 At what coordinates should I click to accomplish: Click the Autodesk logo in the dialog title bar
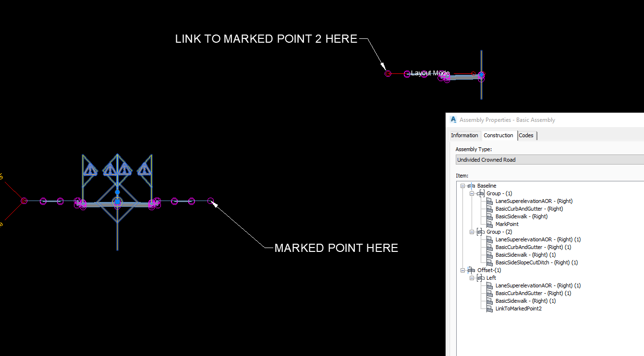(453, 119)
